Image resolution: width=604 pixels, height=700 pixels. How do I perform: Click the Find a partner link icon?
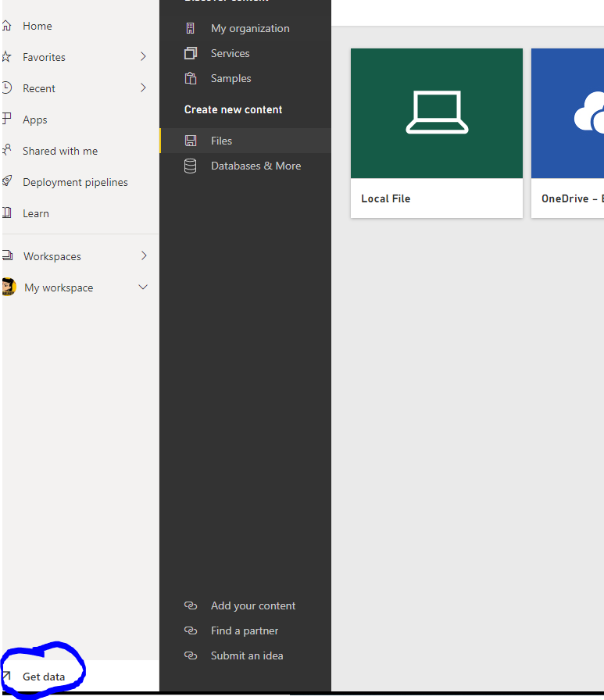[x=191, y=630]
